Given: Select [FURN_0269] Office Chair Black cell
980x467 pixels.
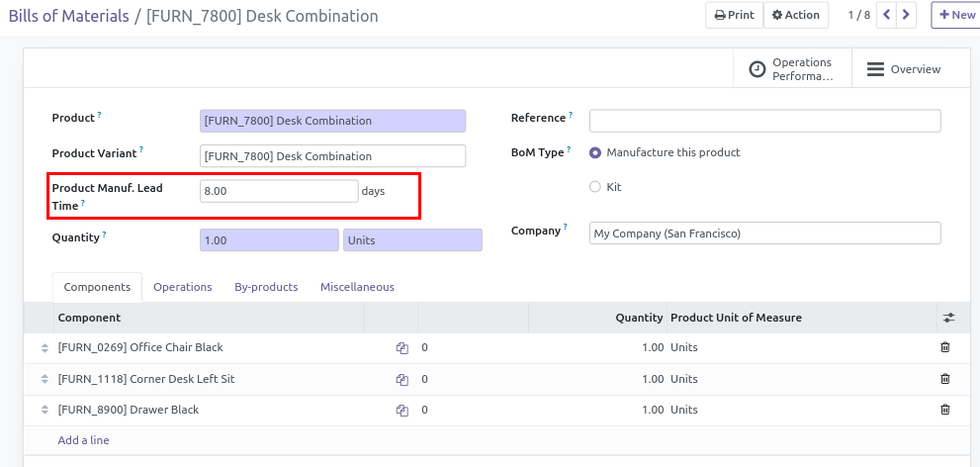Looking at the screenshot, I should pyautogui.click(x=210, y=347).
